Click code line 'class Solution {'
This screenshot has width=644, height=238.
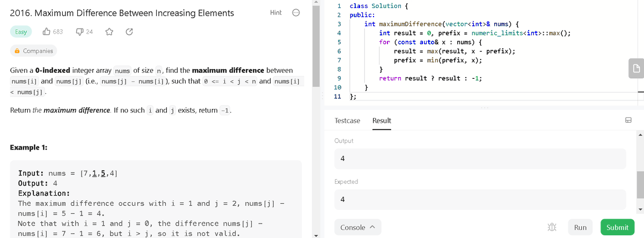pyautogui.click(x=379, y=6)
